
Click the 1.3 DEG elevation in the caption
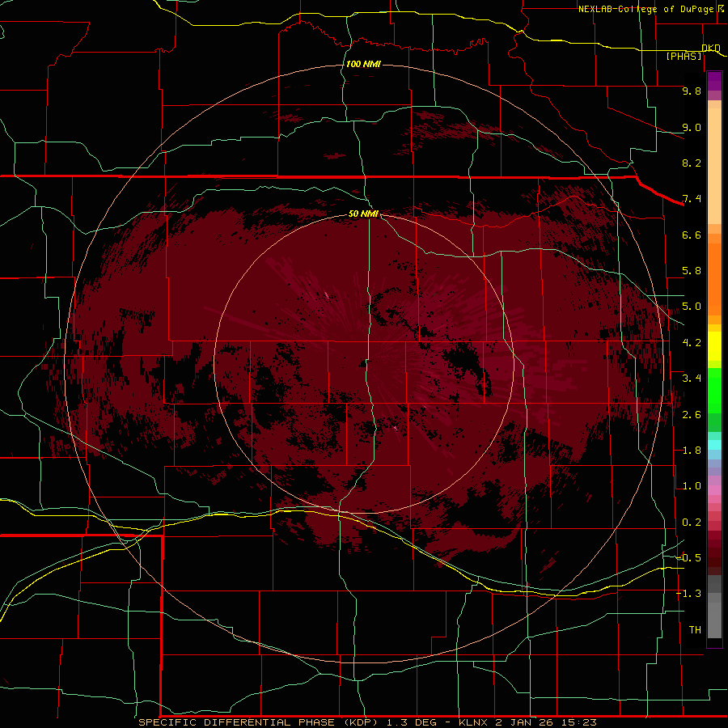[412, 722]
